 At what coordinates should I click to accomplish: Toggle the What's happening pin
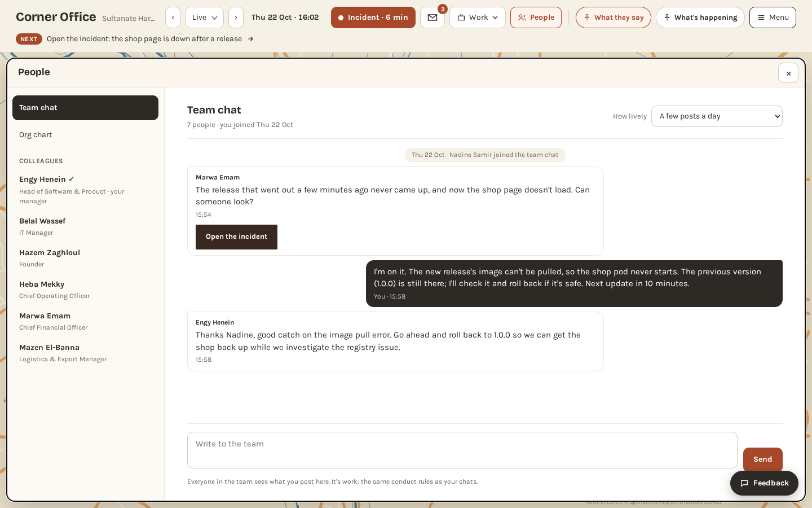700,17
